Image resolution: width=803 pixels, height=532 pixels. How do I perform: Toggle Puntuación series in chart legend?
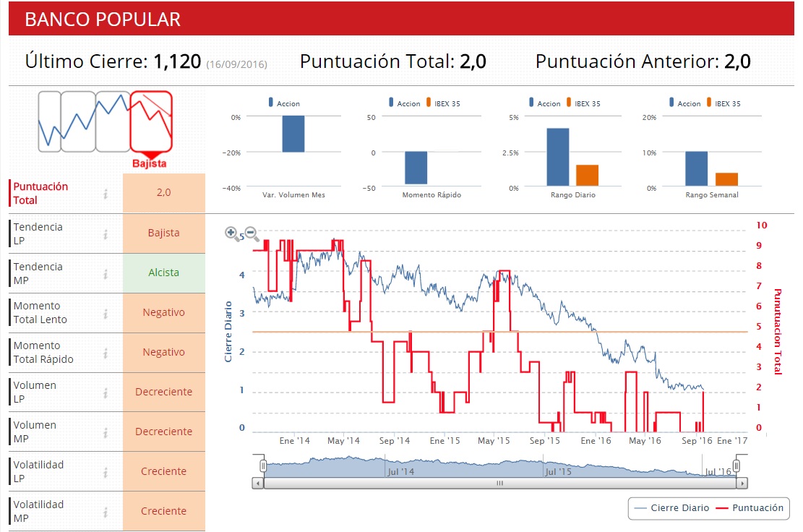[x=750, y=508]
